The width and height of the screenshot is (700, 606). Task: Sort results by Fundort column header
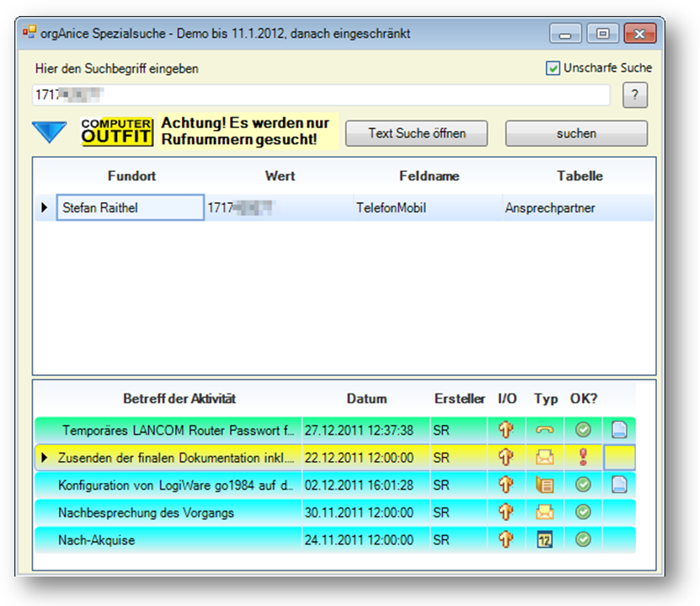[131, 176]
